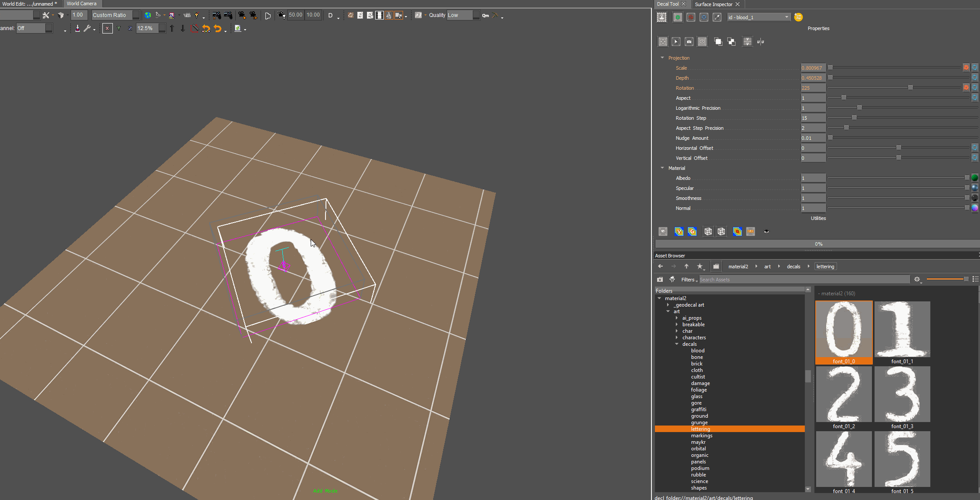Collapse the Material section
This screenshot has width=980, height=500.
click(x=662, y=168)
